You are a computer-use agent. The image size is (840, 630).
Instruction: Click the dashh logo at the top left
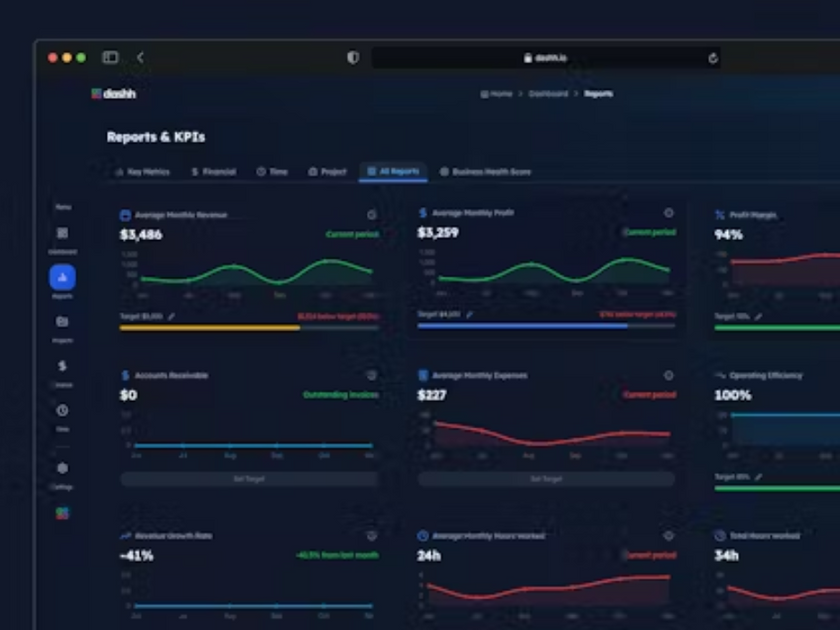click(113, 93)
